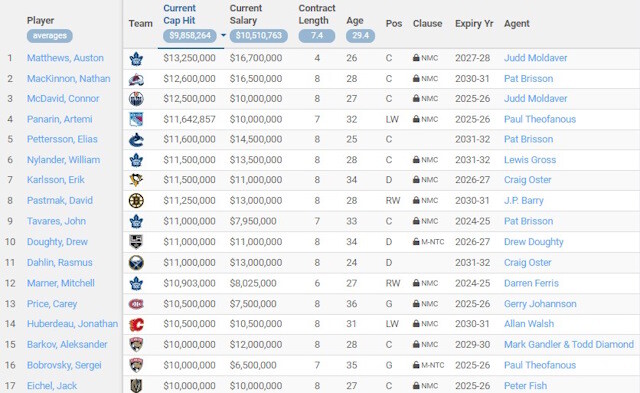Click the Calgary Flames logo beside Huberdeau
Screen dimensions: 640x393
pyautogui.click(x=136, y=324)
